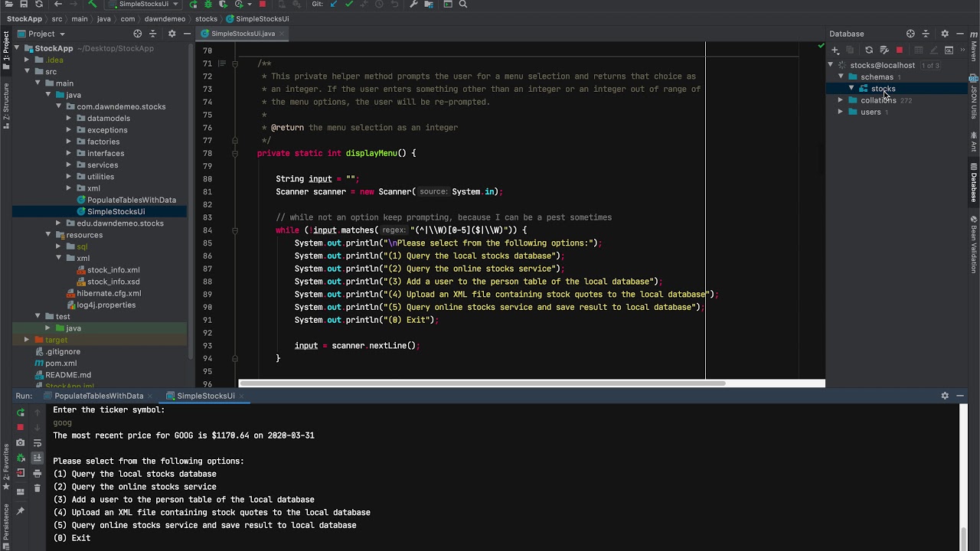Expand the .idea folder

pos(27,60)
